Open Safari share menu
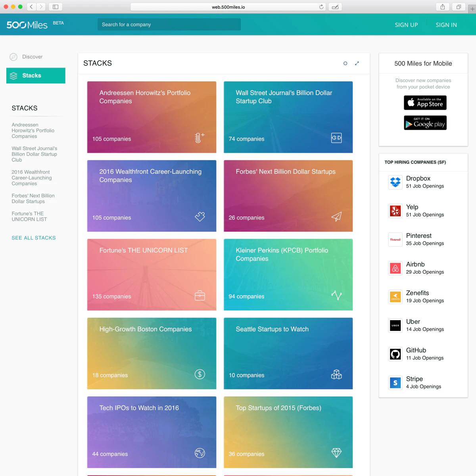The width and height of the screenshot is (476, 476). pos(443,7)
